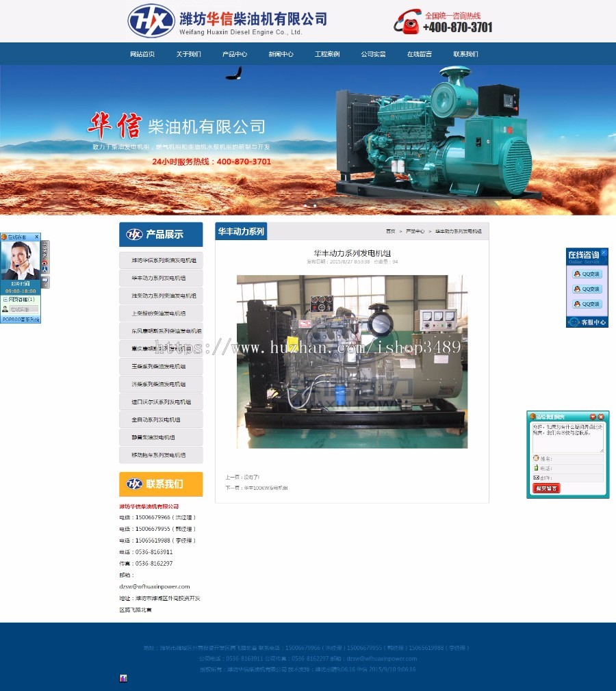Click the red telephone hotline icon
The image size is (616, 691).
[407, 22]
